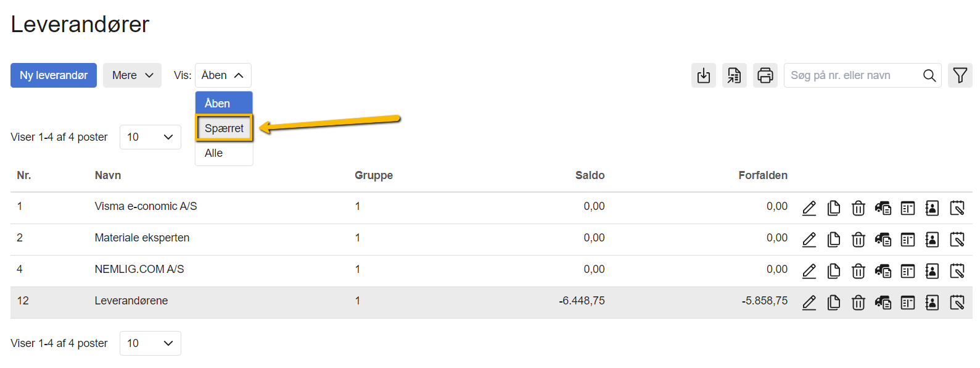980x368 pixels.
Task: Click the copy icon for Materiale eksperten
Action: point(834,240)
